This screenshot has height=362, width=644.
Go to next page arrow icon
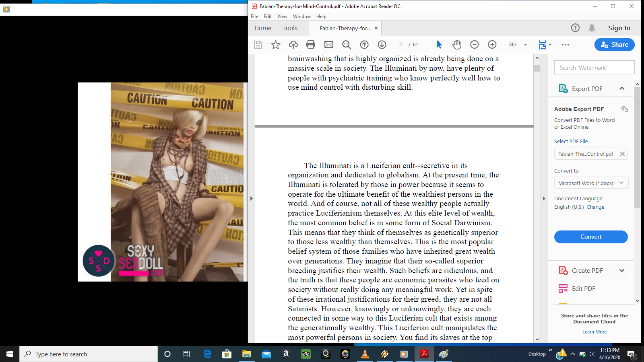pos(382,45)
